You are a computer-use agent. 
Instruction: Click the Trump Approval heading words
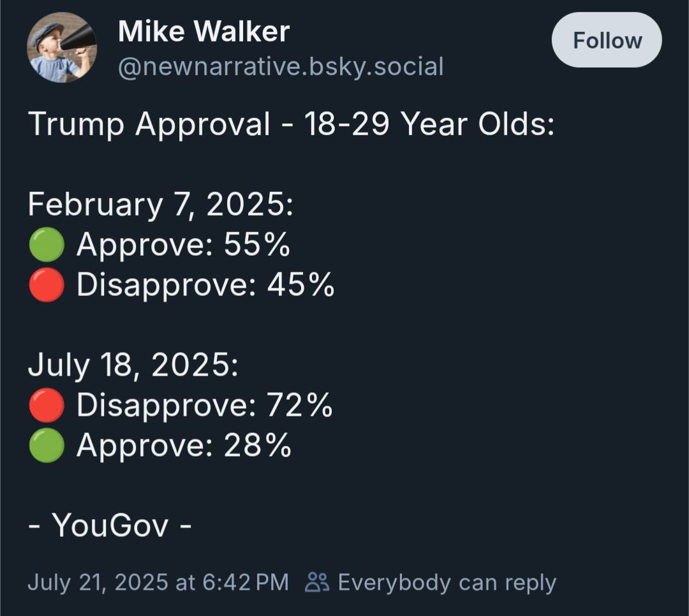click(149, 124)
